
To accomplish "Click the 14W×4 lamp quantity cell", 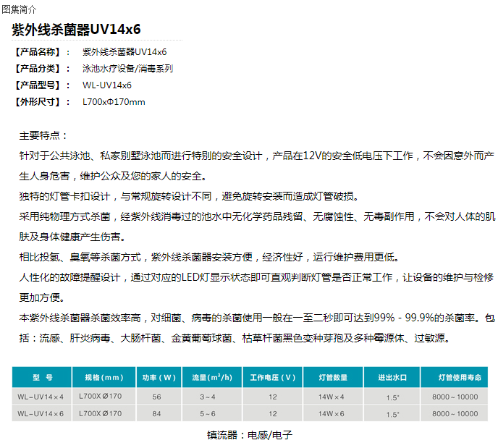I will (333, 397).
